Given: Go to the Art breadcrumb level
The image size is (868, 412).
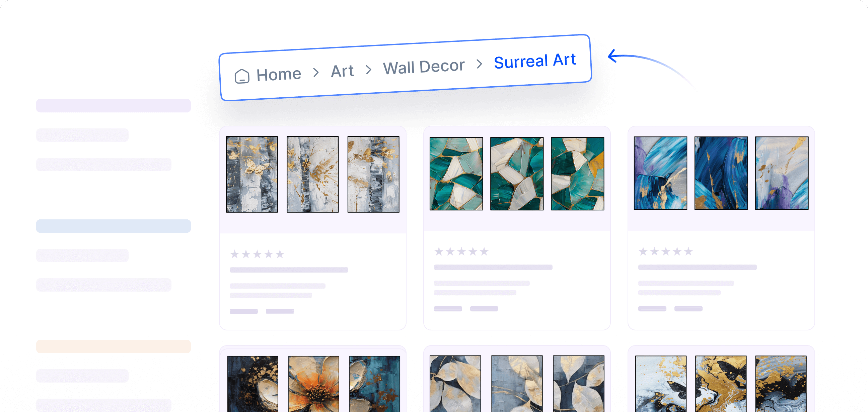Looking at the screenshot, I should [x=342, y=71].
